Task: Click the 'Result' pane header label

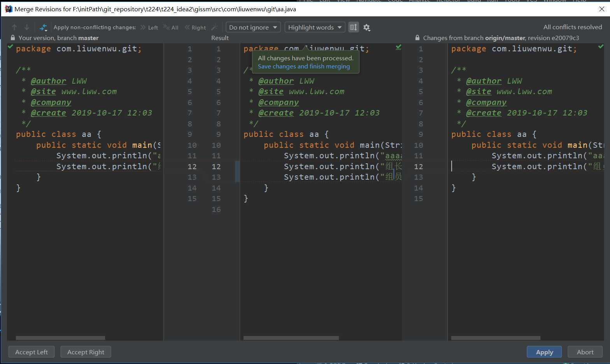Action: [220, 38]
